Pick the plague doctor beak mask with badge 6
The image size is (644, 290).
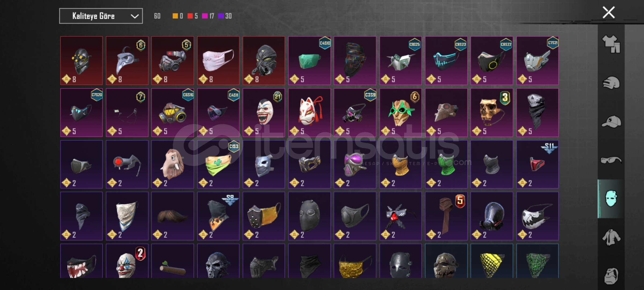pyautogui.click(x=127, y=61)
